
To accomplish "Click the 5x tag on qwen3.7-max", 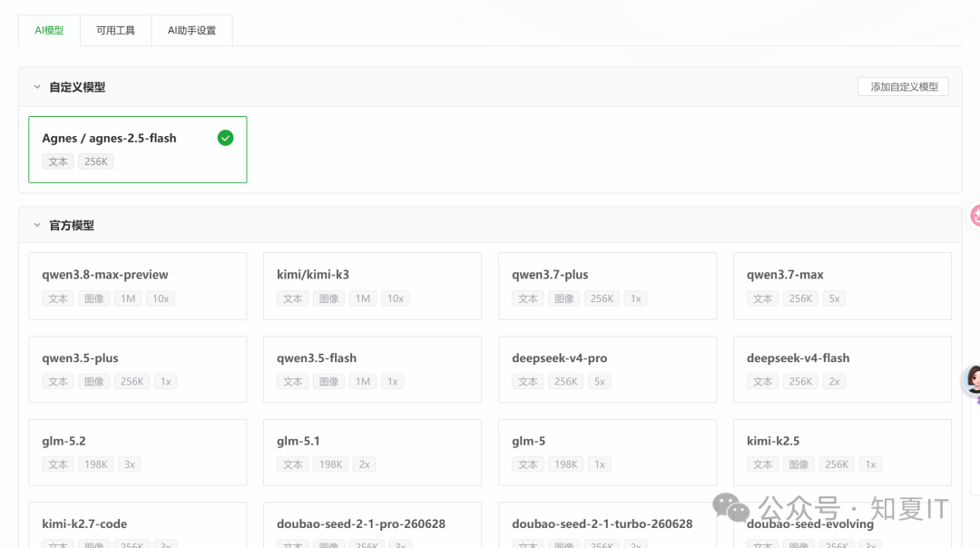I will point(835,298).
